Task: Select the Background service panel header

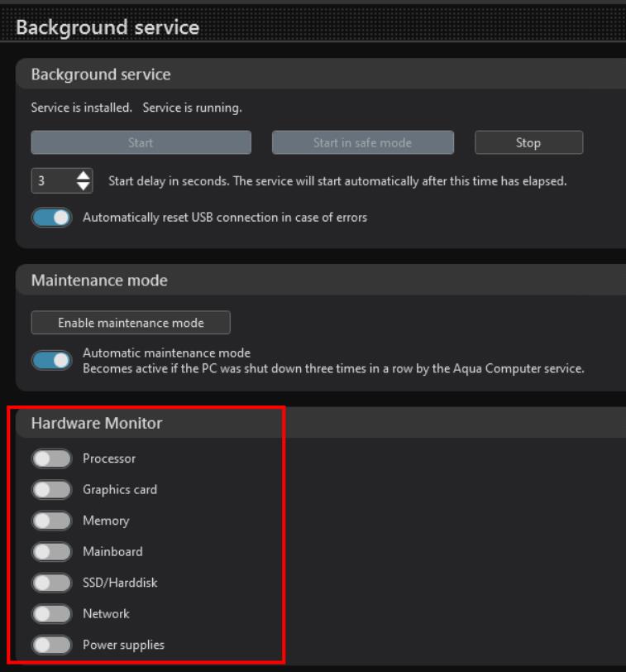Action: tap(101, 74)
